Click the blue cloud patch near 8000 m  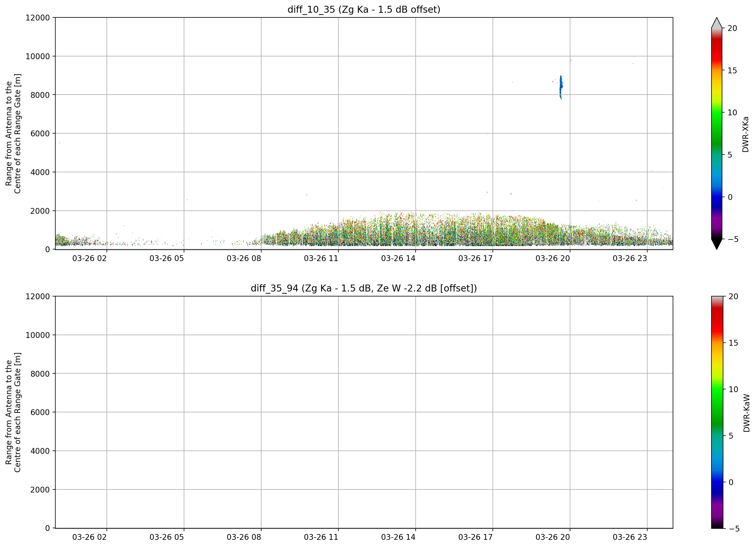click(x=561, y=87)
